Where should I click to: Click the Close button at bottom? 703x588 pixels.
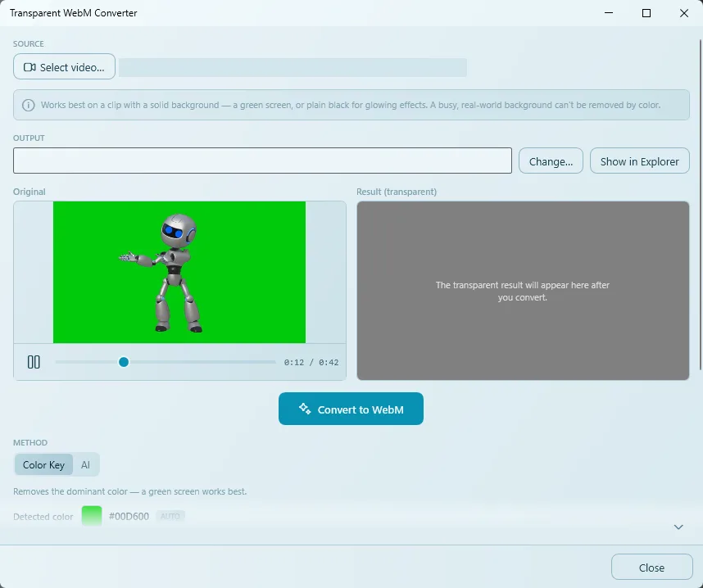tap(651, 568)
